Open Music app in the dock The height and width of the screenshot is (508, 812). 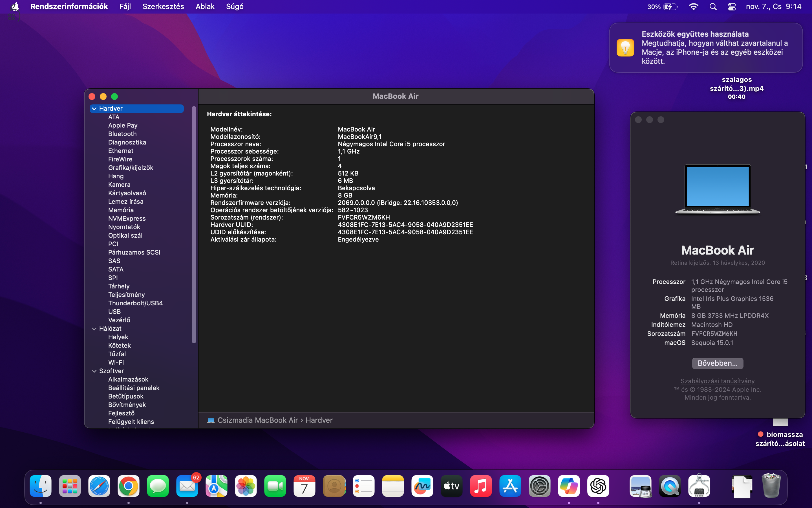click(480, 486)
